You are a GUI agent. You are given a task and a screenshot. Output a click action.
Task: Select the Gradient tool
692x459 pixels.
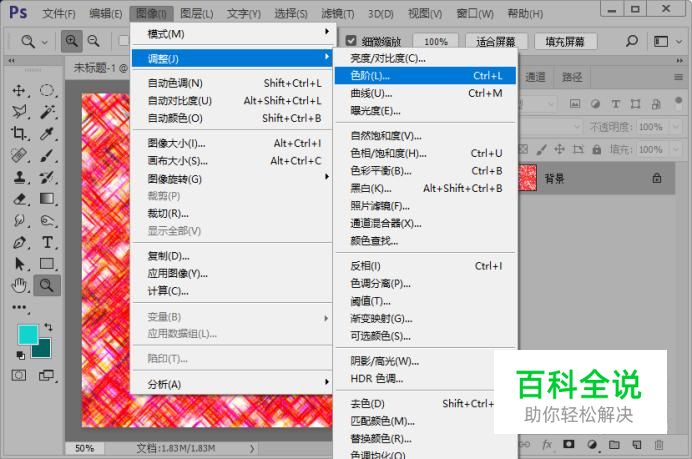tap(47, 199)
